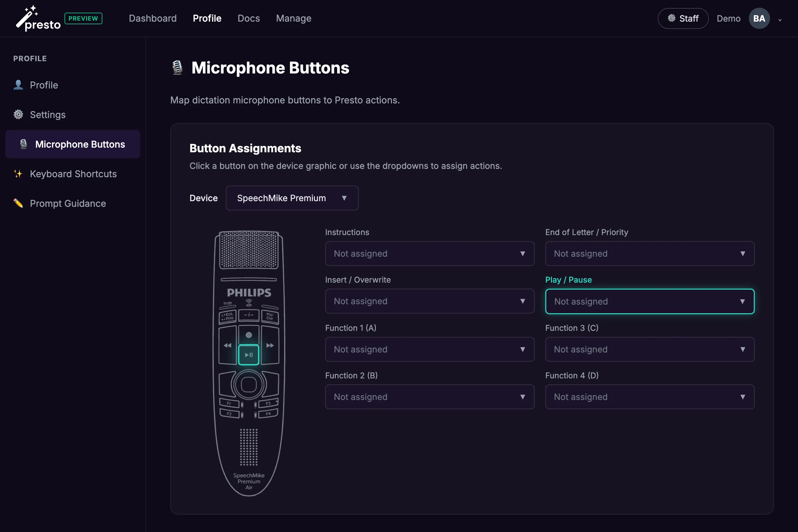Open Settings via the gear icon
Screen dimensions: 798x532
point(18,114)
